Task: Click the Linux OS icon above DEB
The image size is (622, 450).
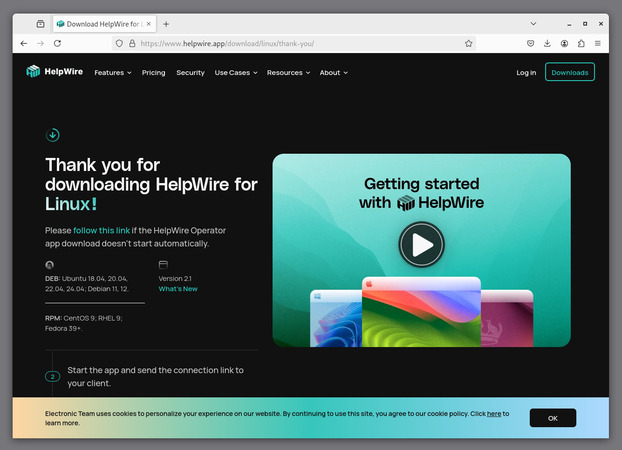Action: (x=50, y=265)
